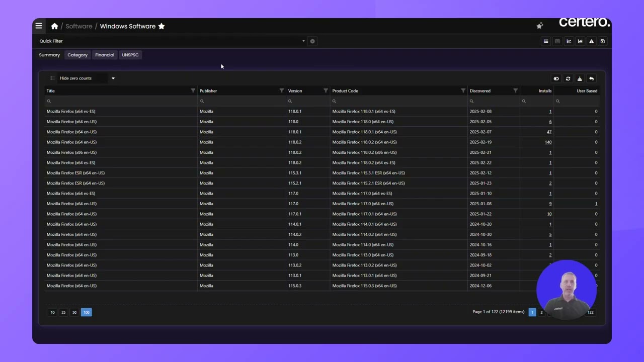The image size is (644, 362).
Task: Show 100 items per page
Action: (x=87, y=312)
